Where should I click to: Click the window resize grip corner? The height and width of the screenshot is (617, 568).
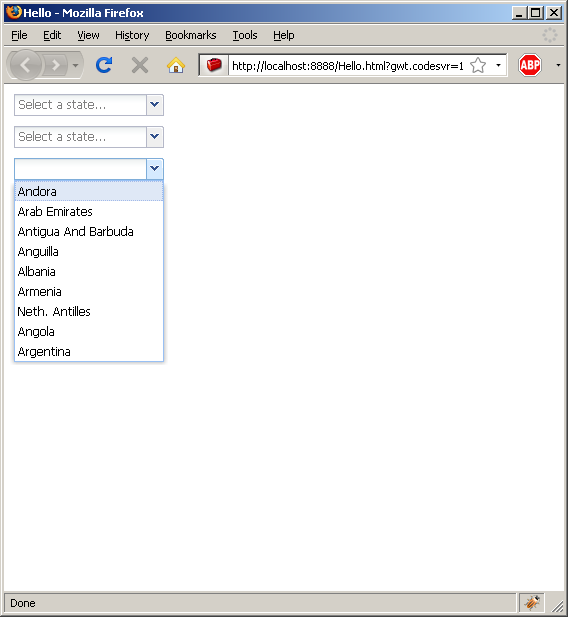pyautogui.click(x=557, y=606)
